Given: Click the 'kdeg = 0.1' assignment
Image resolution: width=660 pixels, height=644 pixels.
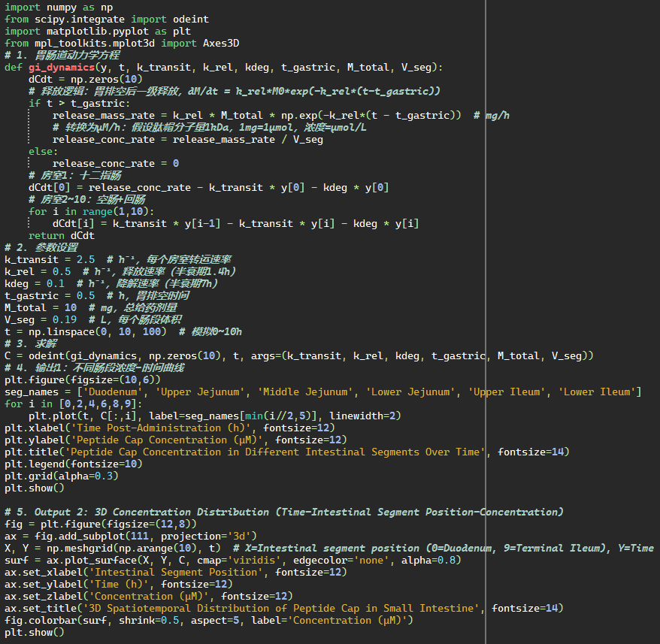Looking at the screenshot, I should (35, 283).
